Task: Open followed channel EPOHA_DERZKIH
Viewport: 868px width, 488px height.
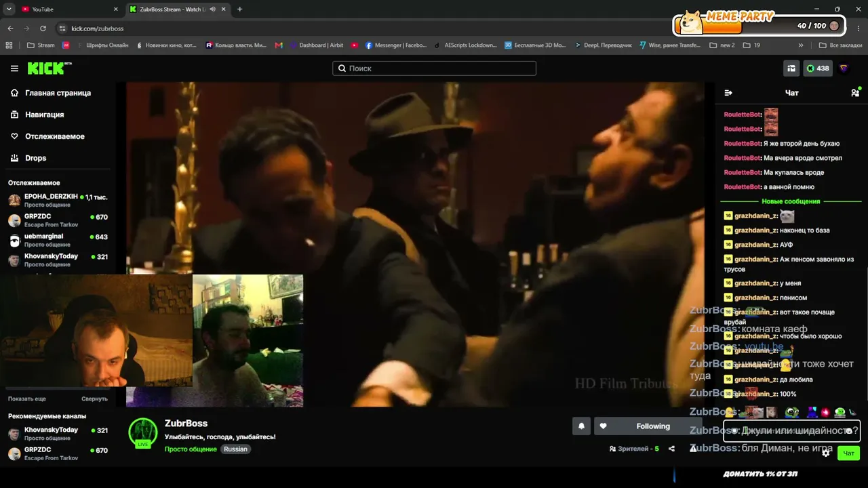Action: 58,200
